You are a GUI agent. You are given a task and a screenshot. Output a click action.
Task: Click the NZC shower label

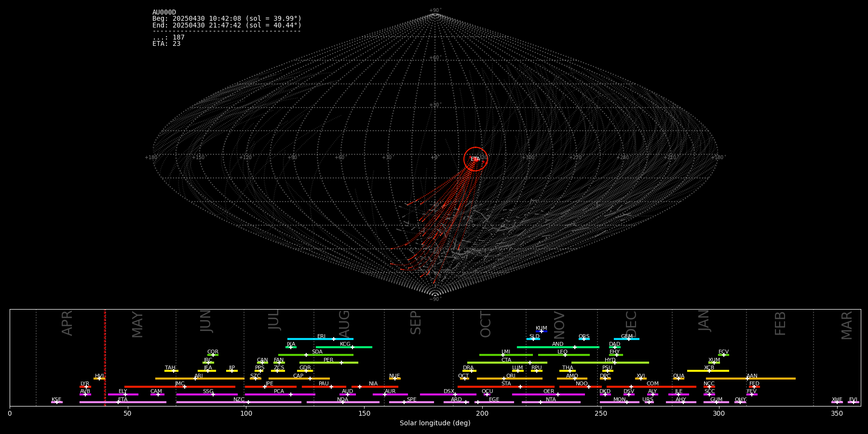[x=239, y=400]
